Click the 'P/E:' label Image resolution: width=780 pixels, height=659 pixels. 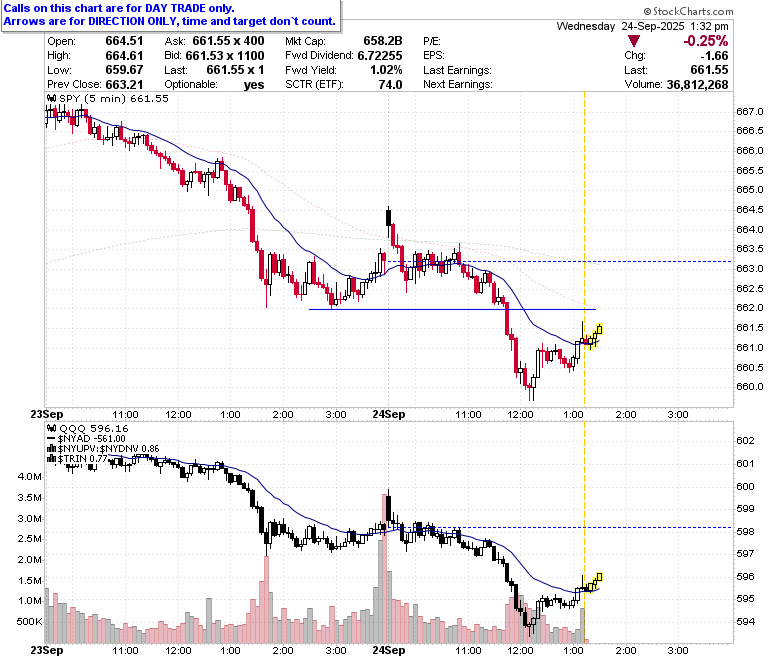(x=432, y=41)
